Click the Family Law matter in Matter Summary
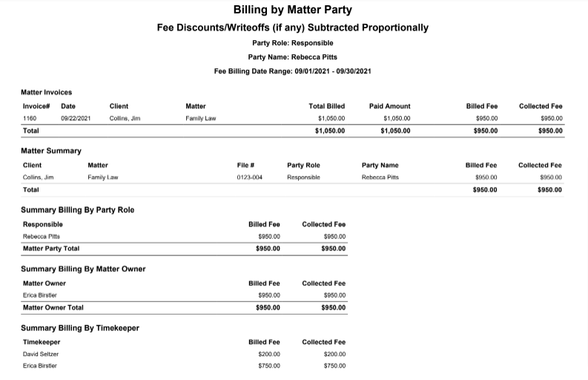Viewport: 588px width, 380px height. [103, 177]
